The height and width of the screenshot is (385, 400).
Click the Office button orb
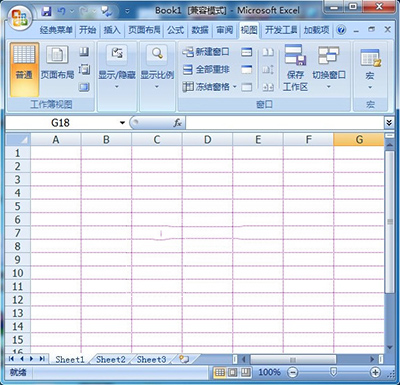point(21,17)
